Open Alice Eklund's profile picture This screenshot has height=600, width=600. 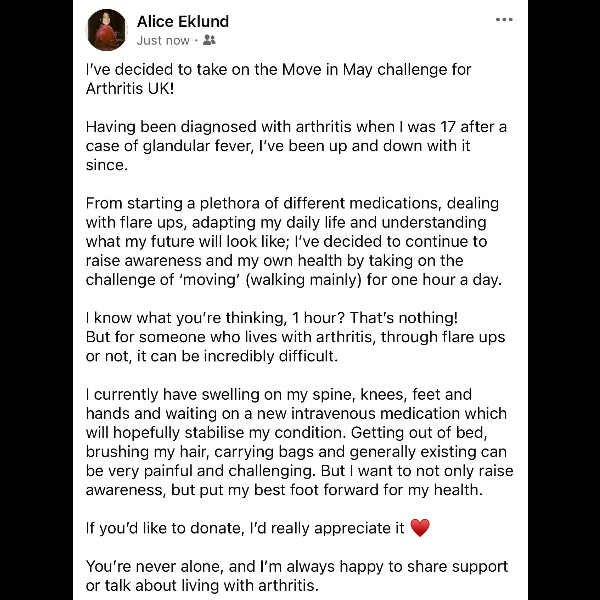tap(107, 30)
